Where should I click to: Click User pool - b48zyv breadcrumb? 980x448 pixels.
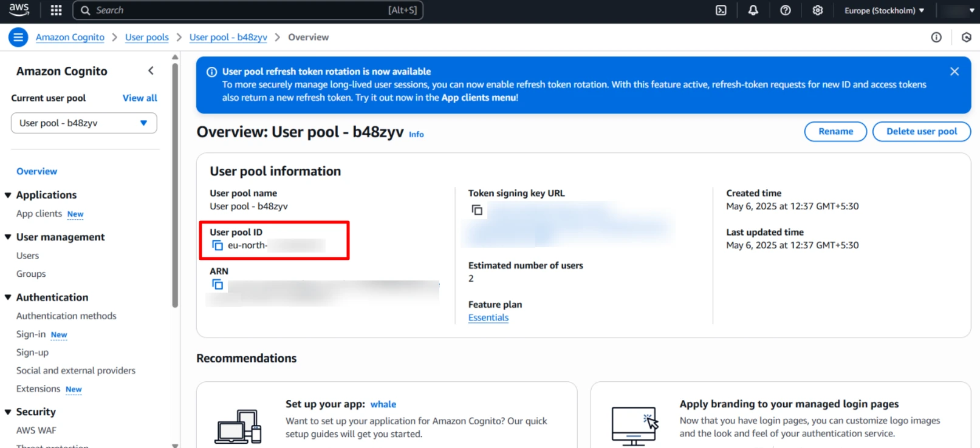[228, 37]
